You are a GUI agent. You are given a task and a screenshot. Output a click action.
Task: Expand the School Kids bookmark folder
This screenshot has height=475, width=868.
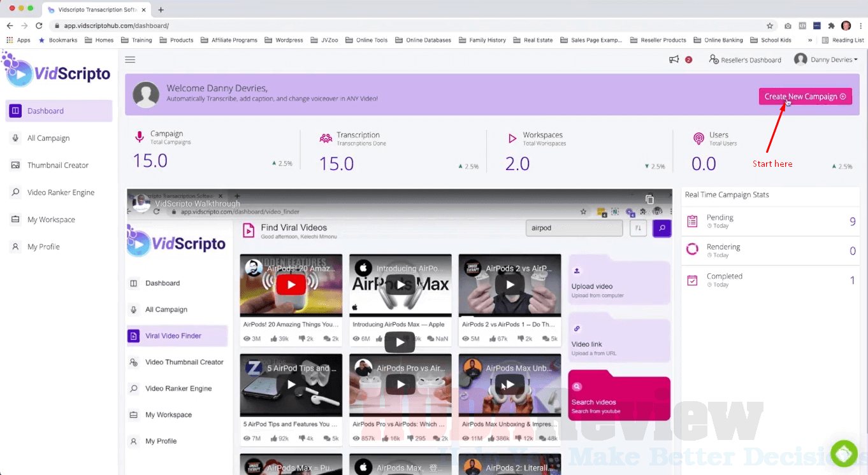point(770,40)
